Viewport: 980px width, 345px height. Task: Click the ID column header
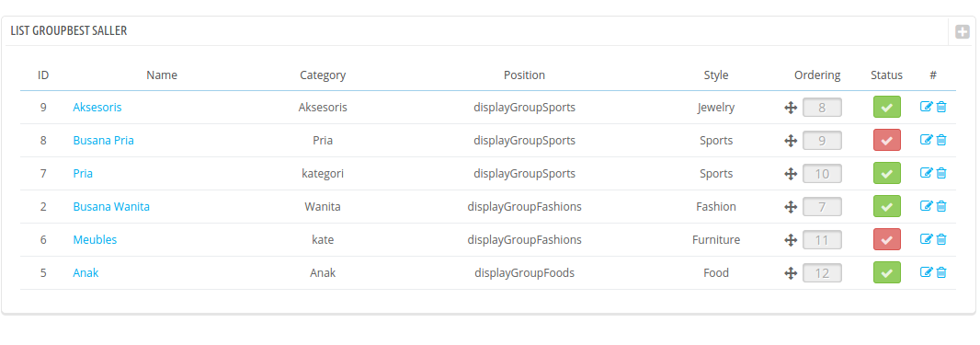click(x=43, y=75)
